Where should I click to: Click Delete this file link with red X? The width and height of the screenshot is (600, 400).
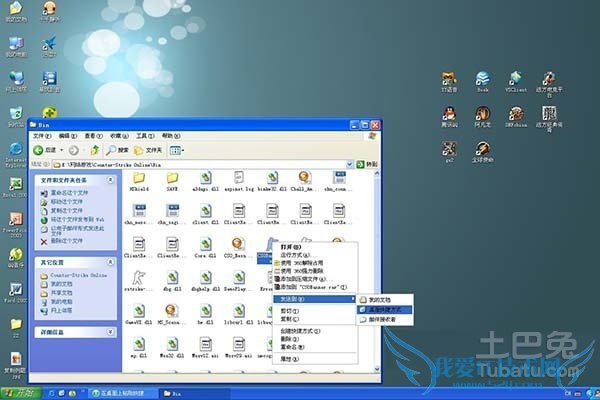click(x=62, y=241)
